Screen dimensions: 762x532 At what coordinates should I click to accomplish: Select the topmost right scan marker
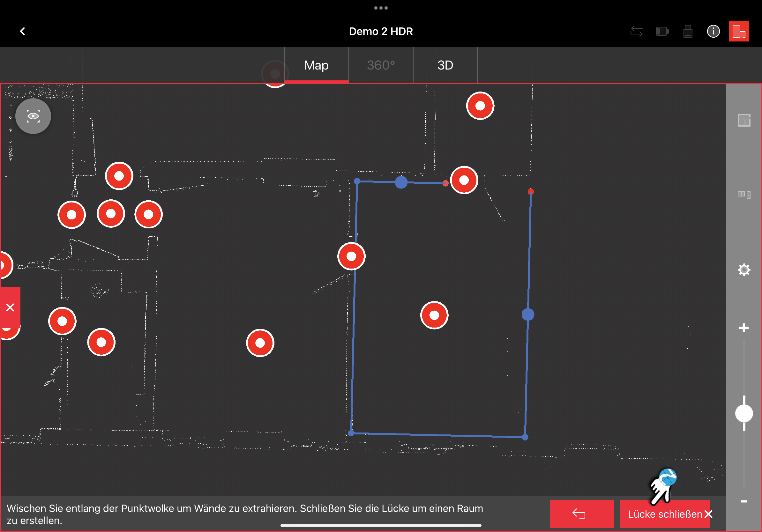pyautogui.click(x=480, y=106)
